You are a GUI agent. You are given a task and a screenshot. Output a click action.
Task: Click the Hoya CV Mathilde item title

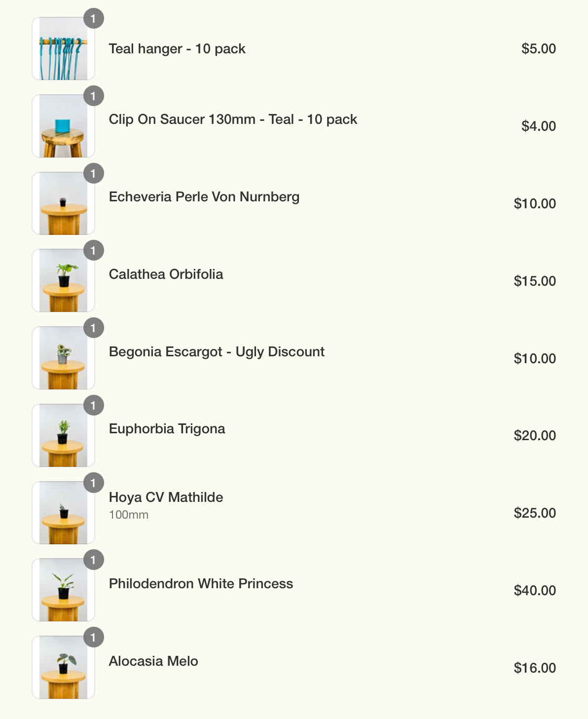(x=166, y=497)
